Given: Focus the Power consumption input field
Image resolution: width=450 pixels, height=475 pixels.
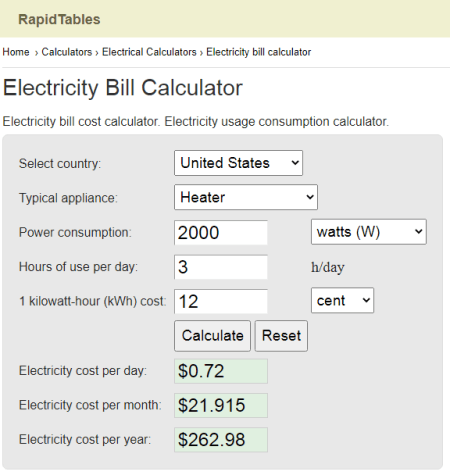Looking at the screenshot, I should tap(221, 232).
